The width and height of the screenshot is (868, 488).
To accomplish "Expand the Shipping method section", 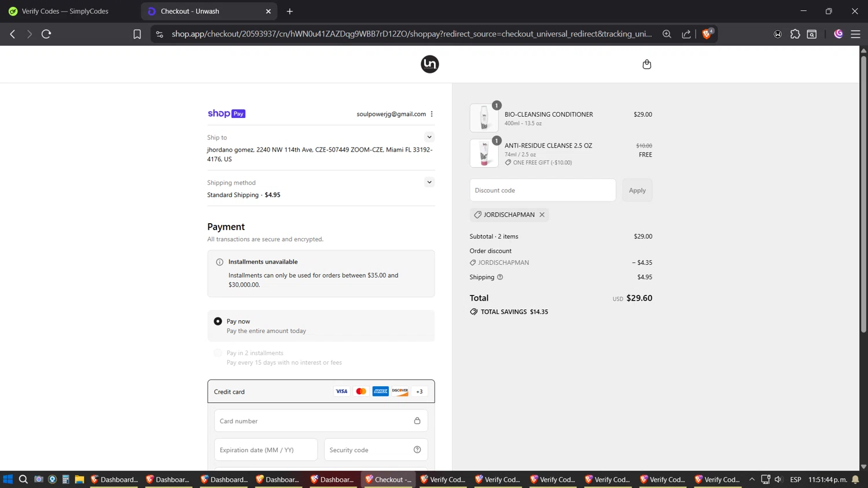I will pos(429,182).
